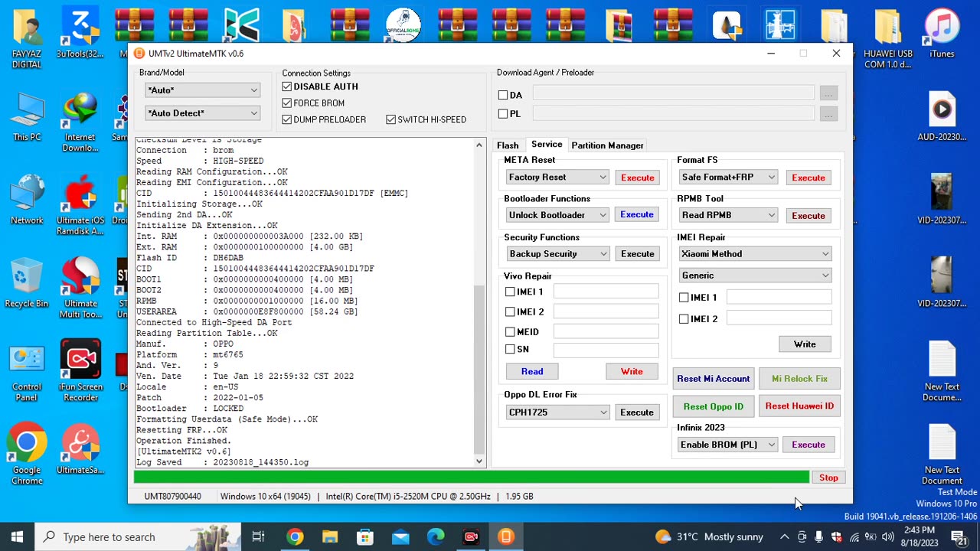Execute the Format FS operation

(x=808, y=177)
